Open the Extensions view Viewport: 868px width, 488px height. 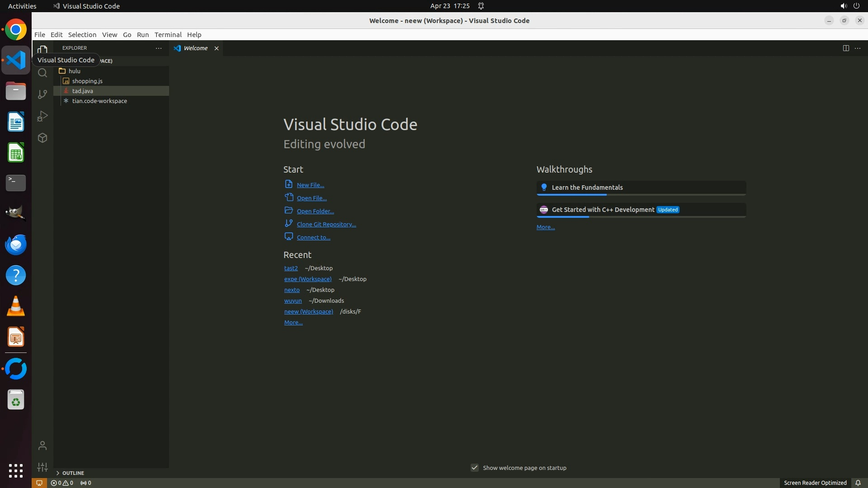[x=42, y=138]
